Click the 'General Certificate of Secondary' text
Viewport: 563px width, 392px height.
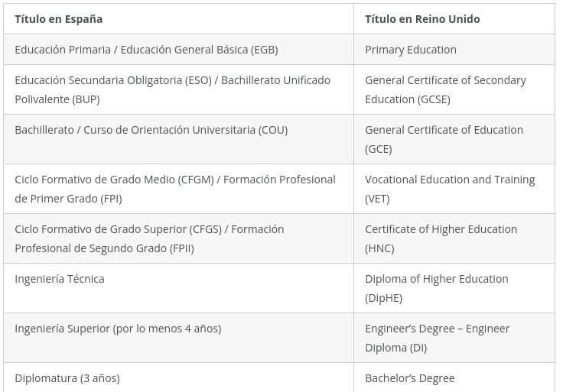click(x=445, y=80)
